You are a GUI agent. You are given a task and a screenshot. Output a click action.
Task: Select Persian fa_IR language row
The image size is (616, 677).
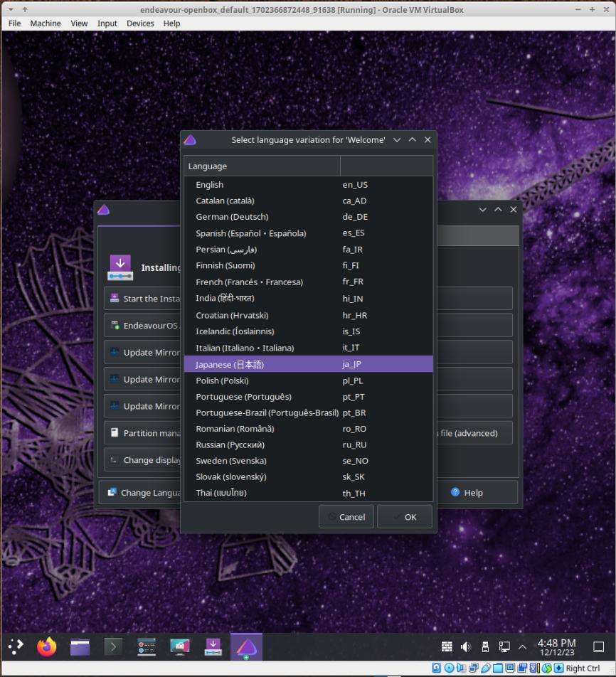click(x=309, y=250)
